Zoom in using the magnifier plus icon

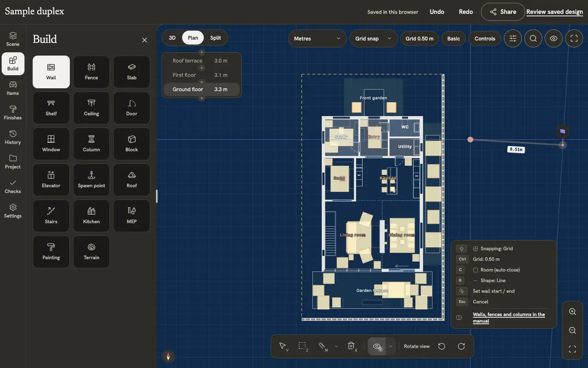[572, 312]
